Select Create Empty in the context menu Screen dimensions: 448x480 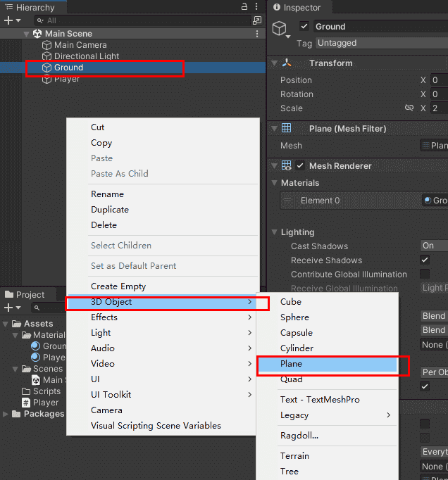(x=118, y=286)
